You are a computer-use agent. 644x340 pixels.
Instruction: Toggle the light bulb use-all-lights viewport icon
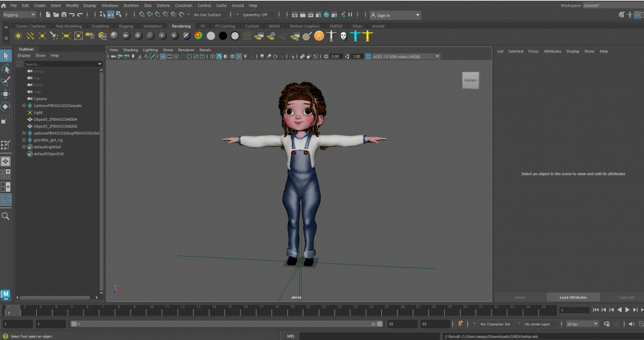pyautogui.click(x=245, y=56)
